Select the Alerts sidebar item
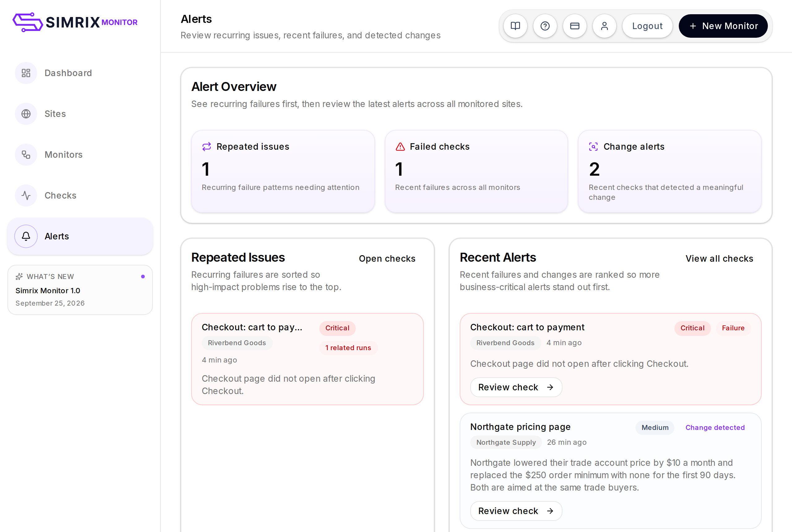792x532 pixels. [x=80, y=236]
